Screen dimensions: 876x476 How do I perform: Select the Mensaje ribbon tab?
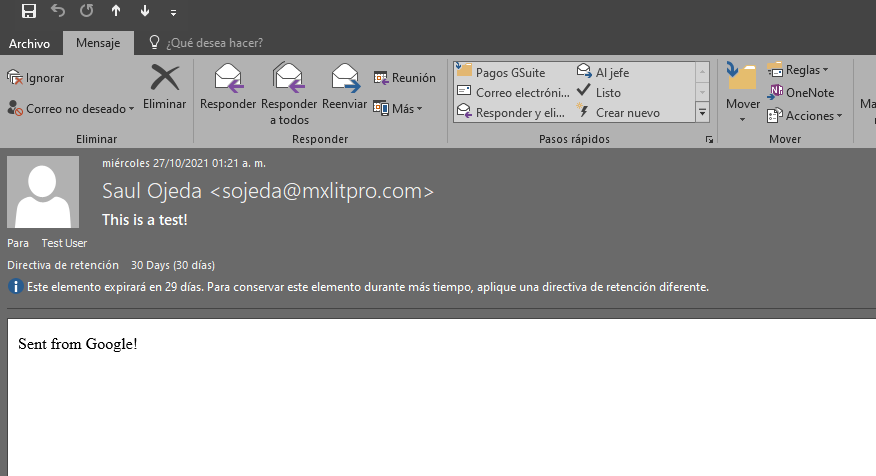98,43
